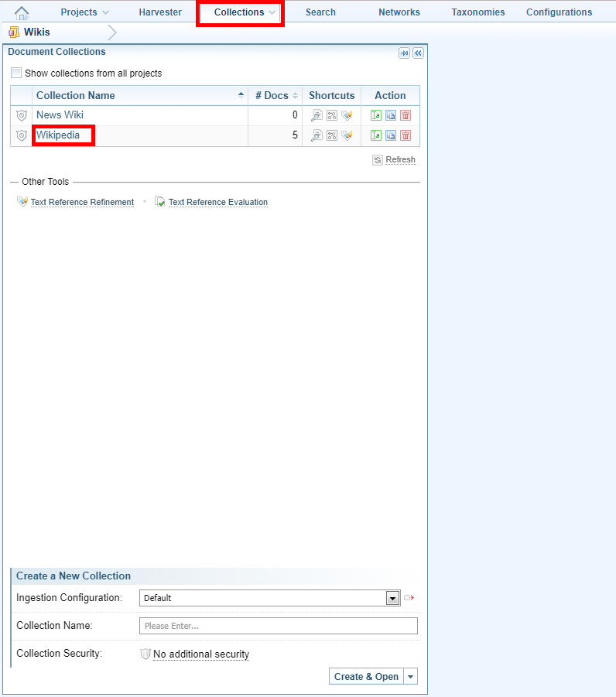
Task: Open the Projects menu
Action: [x=84, y=12]
